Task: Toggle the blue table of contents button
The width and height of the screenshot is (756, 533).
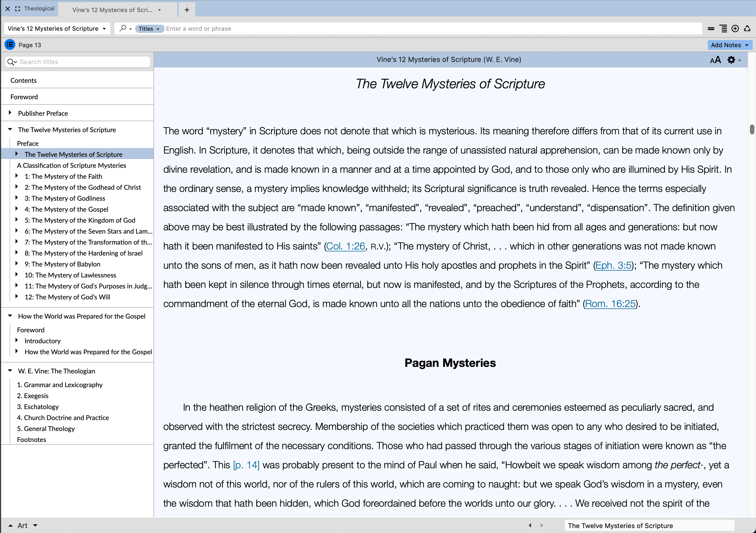Action: (x=10, y=44)
